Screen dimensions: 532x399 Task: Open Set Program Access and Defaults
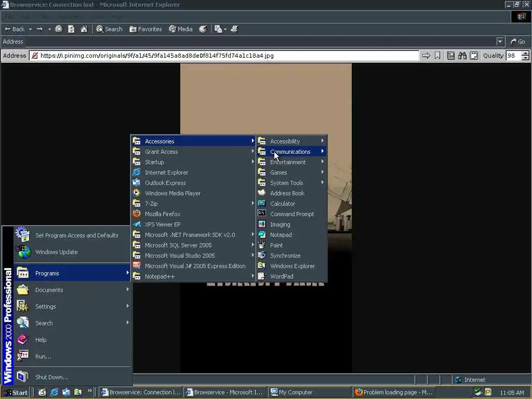point(72,235)
